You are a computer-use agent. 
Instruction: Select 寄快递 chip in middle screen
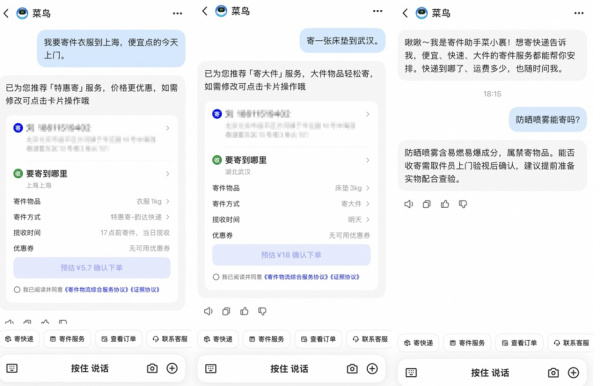coord(218,339)
